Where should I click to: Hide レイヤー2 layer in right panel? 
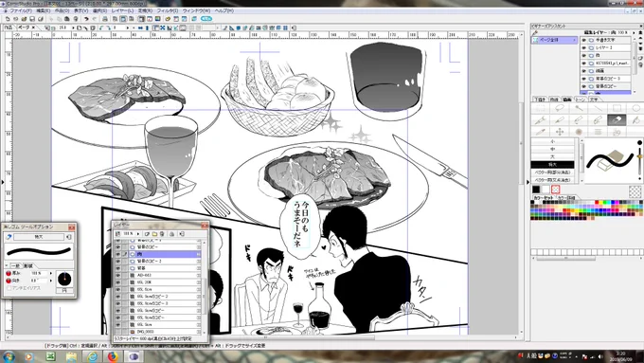[x=583, y=47]
